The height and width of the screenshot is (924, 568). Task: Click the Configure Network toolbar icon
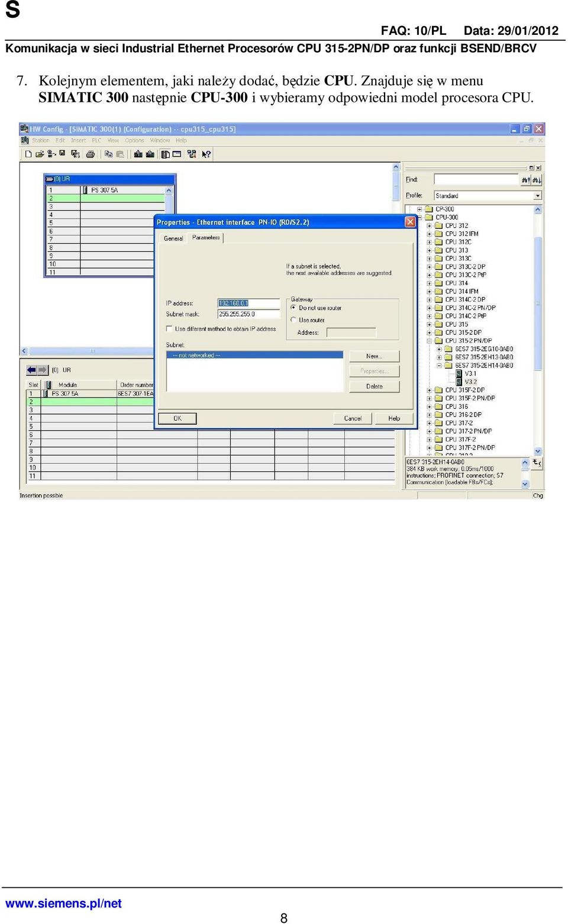pos(192,154)
